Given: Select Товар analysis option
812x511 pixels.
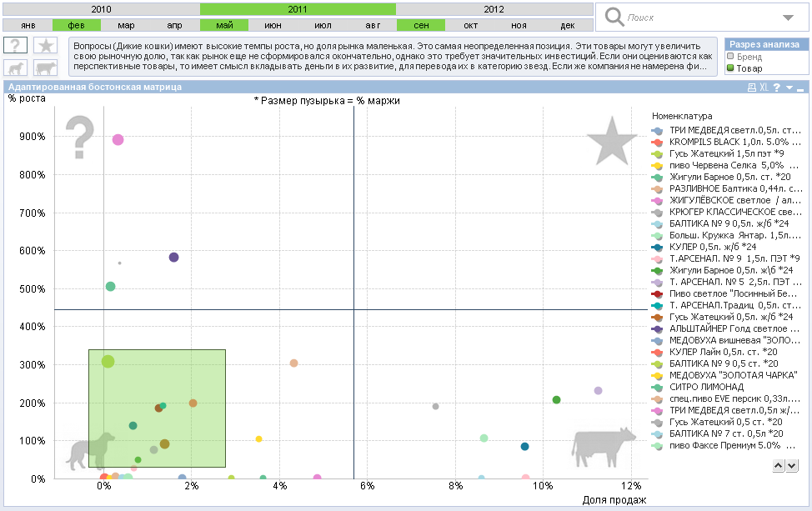Looking at the screenshot, I should [731, 68].
